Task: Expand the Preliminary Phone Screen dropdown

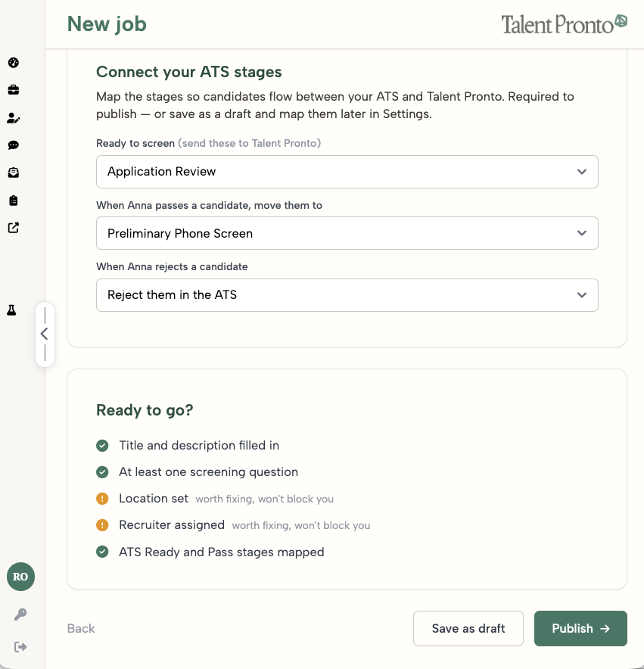Action: (347, 233)
